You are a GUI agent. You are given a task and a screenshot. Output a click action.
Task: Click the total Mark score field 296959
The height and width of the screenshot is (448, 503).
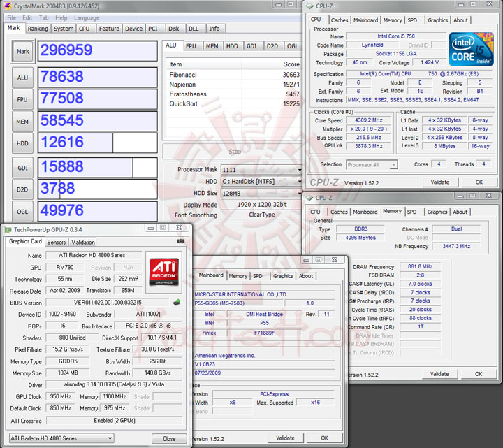point(98,50)
